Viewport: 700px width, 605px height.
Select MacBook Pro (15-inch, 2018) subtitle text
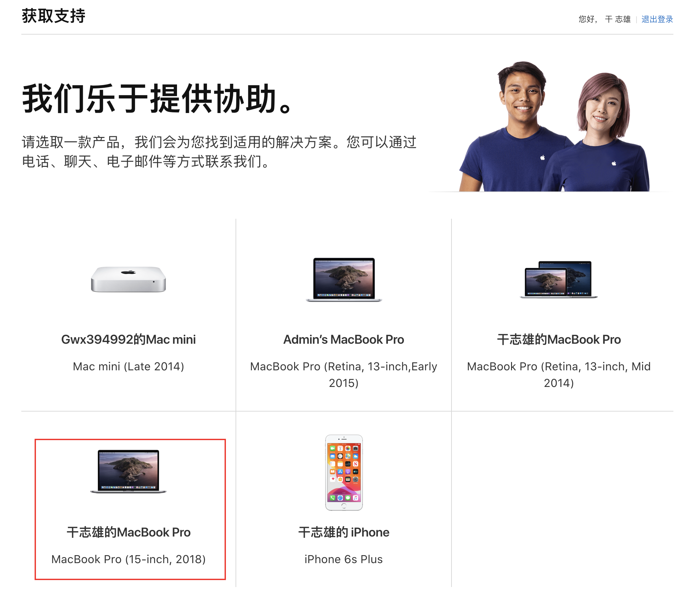coord(128,559)
